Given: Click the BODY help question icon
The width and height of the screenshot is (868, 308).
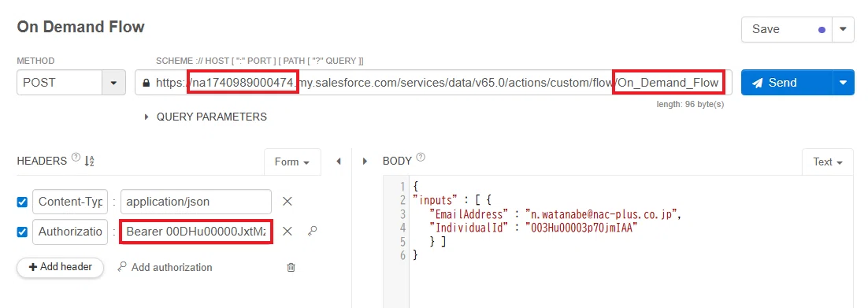Looking at the screenshot, I should 421,158.
